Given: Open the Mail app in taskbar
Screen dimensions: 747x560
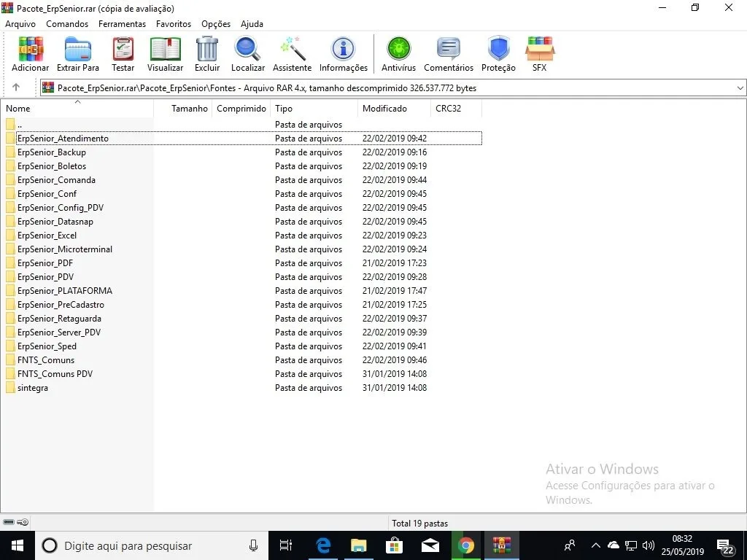Looking at the screenshot, I should click(x=430, y=545).
